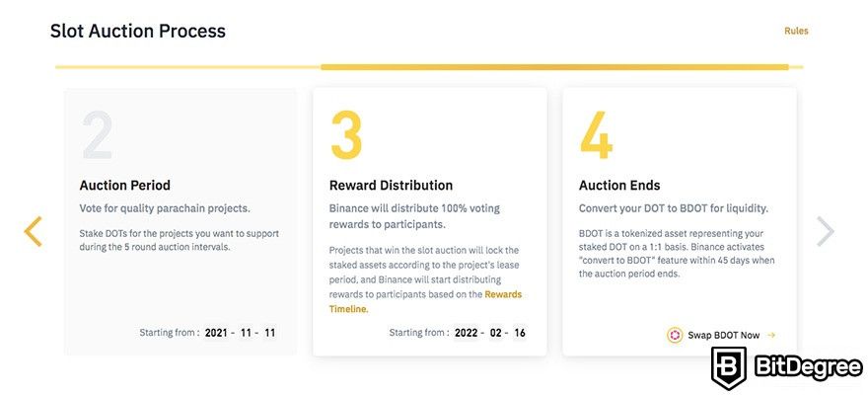Image resolution: width=868 pixels, height=396 pixels.
Task: Click the Slot Auction Process heading
Action: tap(138, 31)
